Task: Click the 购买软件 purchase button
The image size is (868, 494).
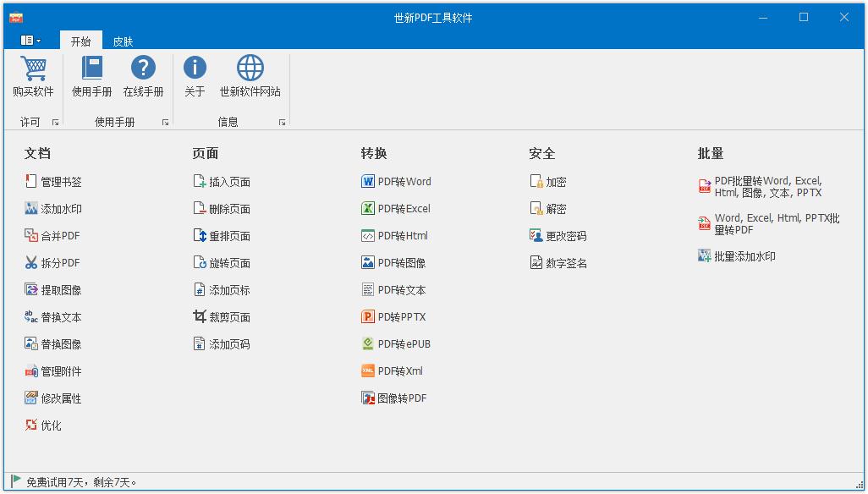Action: coord(33,76)
